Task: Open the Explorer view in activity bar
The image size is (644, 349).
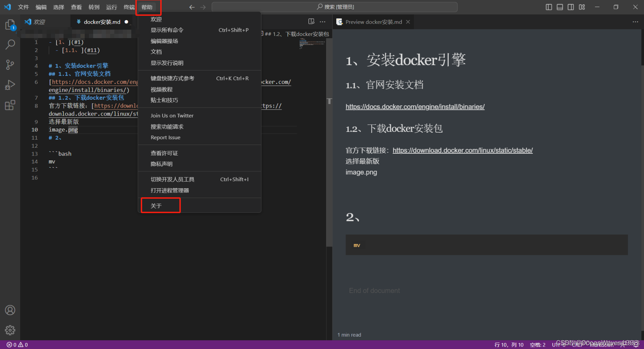Action: 10,24
